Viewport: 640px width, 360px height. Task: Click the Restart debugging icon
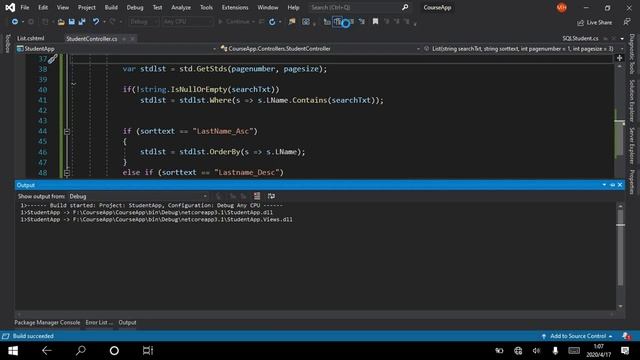[272, 22]
